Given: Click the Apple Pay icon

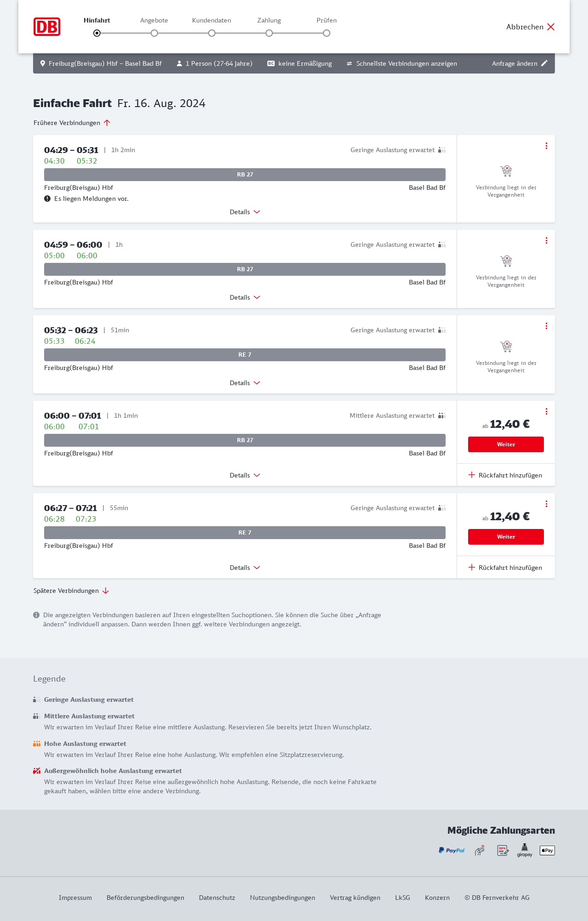Looking at the screenshot, I should (x=547, y=850).
